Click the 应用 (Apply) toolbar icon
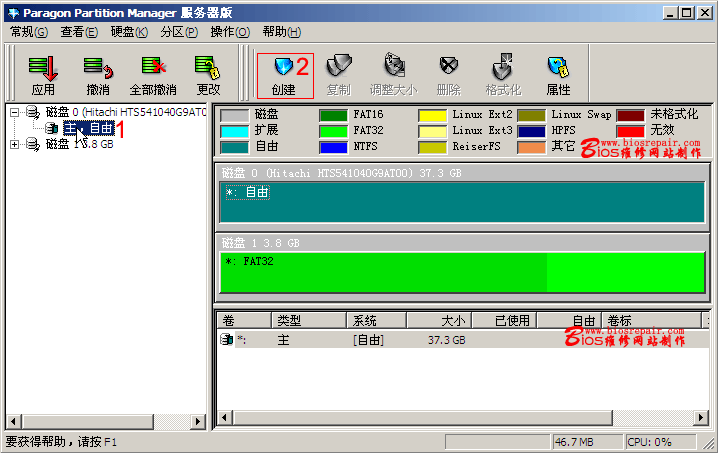Screen dimensions: 718x453 pyautogui.click(x=43, y=74)
